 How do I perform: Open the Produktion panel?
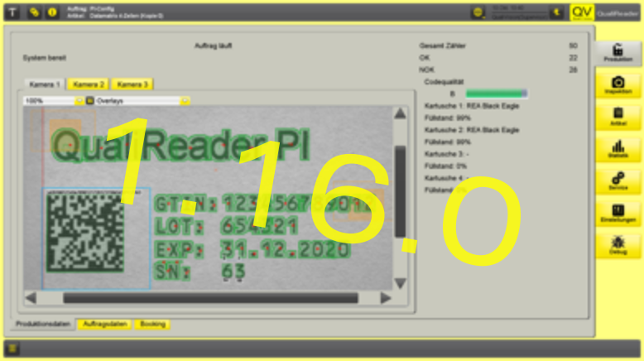(x=618, y=53)
